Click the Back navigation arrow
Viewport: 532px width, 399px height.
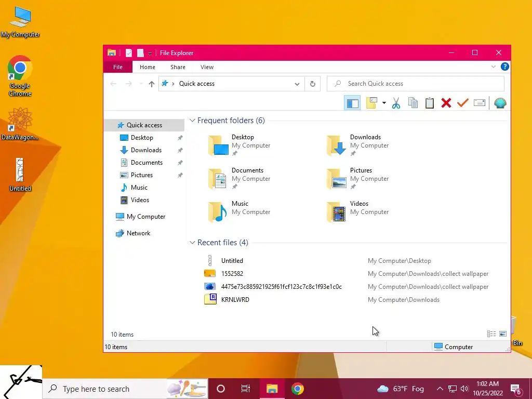point(113,84)
